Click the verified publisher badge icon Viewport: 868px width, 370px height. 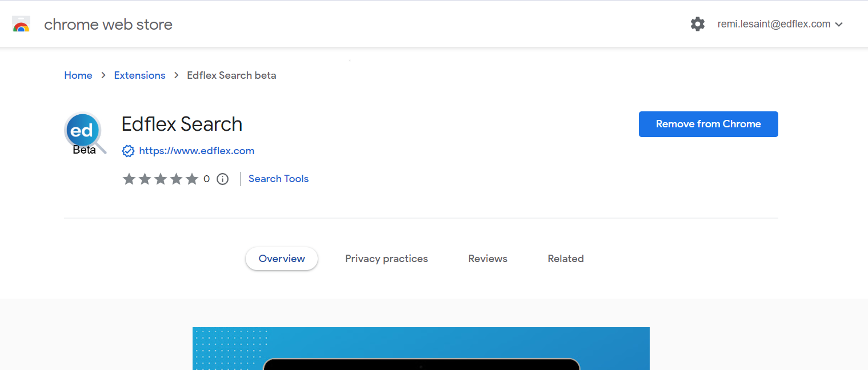(x=128, y=151)
